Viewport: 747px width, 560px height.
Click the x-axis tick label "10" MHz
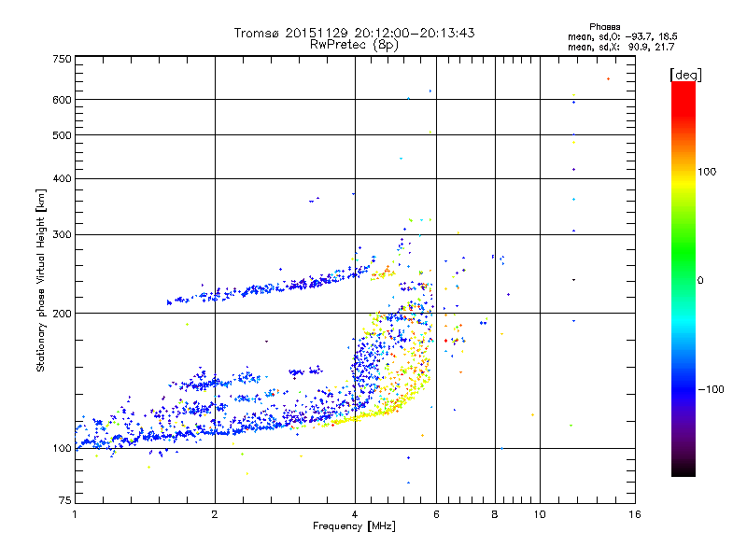(540, 514)
